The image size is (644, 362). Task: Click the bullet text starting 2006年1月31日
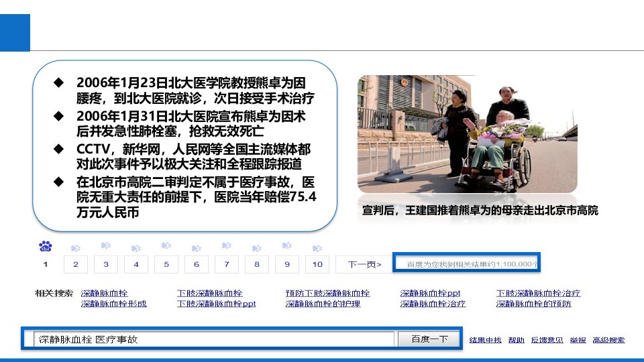click(191, 123)
